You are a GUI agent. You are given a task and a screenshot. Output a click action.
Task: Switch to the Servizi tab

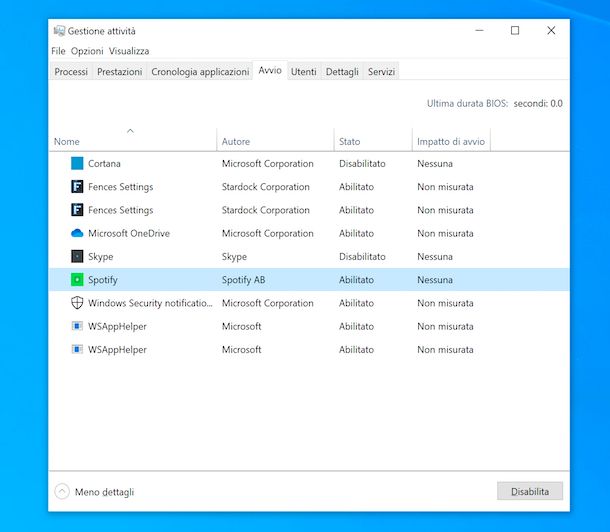coord(381,72)
